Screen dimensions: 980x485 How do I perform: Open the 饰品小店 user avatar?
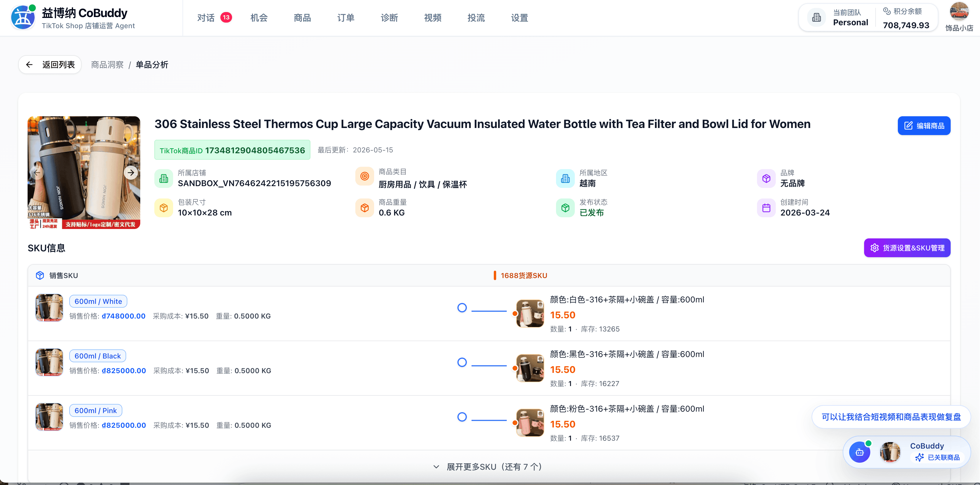click(959, 11)
